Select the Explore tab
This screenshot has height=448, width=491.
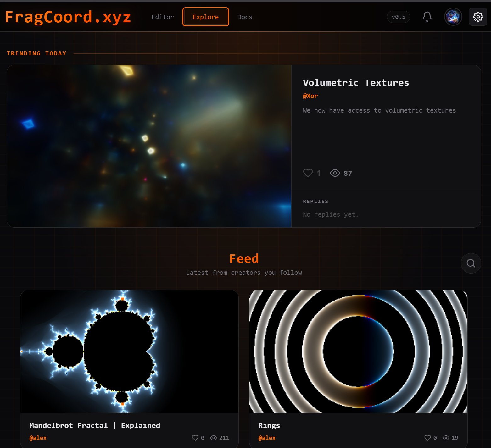pyautogui.click(x=205, y=17)
